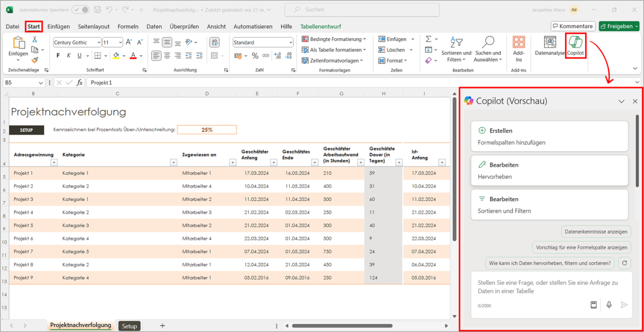Viewport: 644px width, 332px height.
Task: Open the Setup sheet tab
Action: [129, 325]
